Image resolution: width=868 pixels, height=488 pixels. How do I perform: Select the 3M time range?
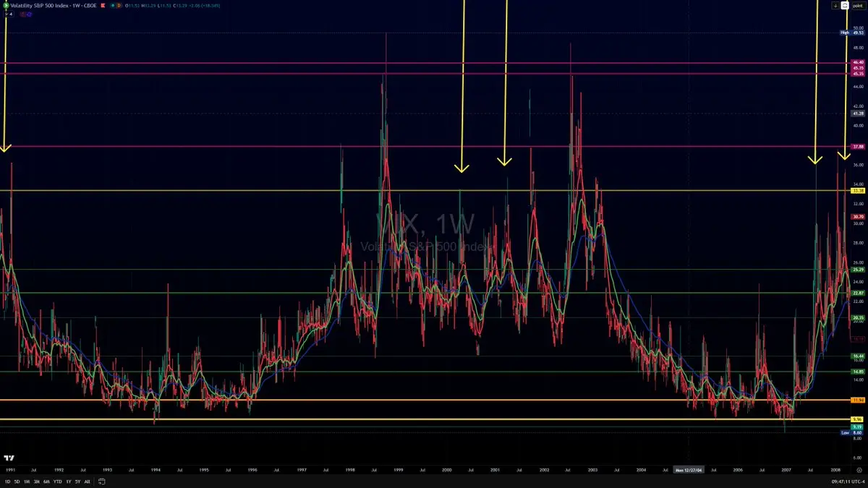[36, 481]
